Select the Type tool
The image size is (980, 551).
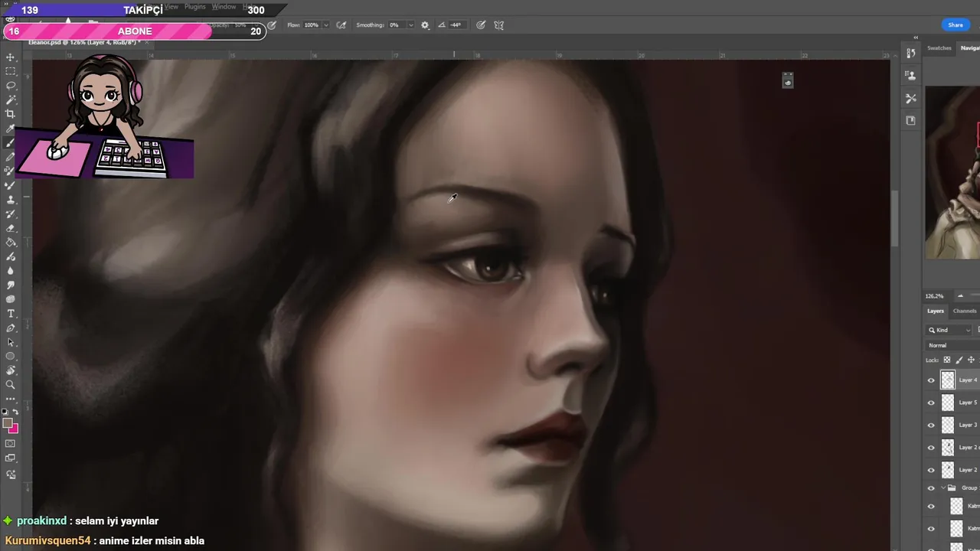pyautogui.click(x=11, y=314)
